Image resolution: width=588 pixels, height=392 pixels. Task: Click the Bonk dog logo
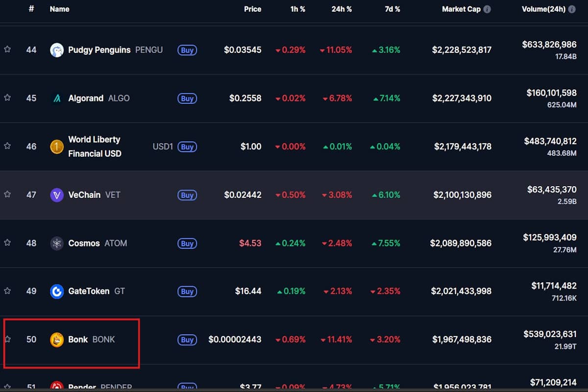[57, 340]
